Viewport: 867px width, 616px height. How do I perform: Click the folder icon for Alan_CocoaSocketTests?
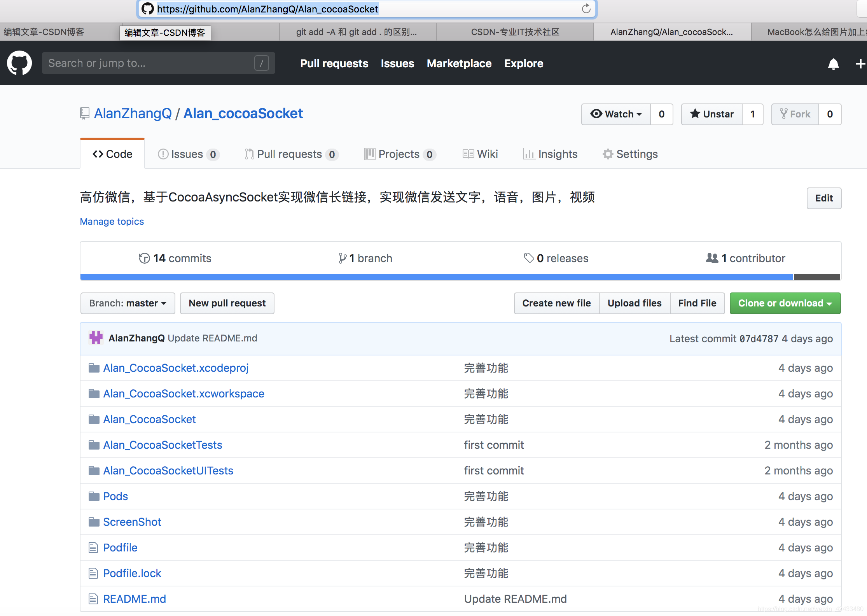pyautogui.click(x=94, y=445)
